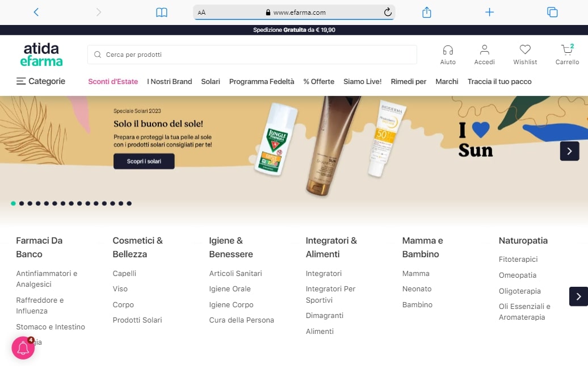Viewport: 588px width, 368px height.
Task: Open Integratori Per Sportivi link
Action: (330, 295)
